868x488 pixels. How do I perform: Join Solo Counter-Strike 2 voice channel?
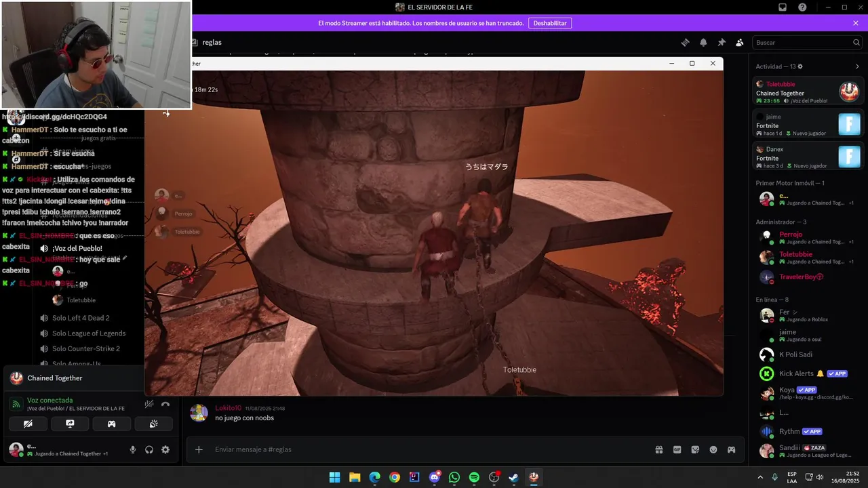(x=85, y=349)
